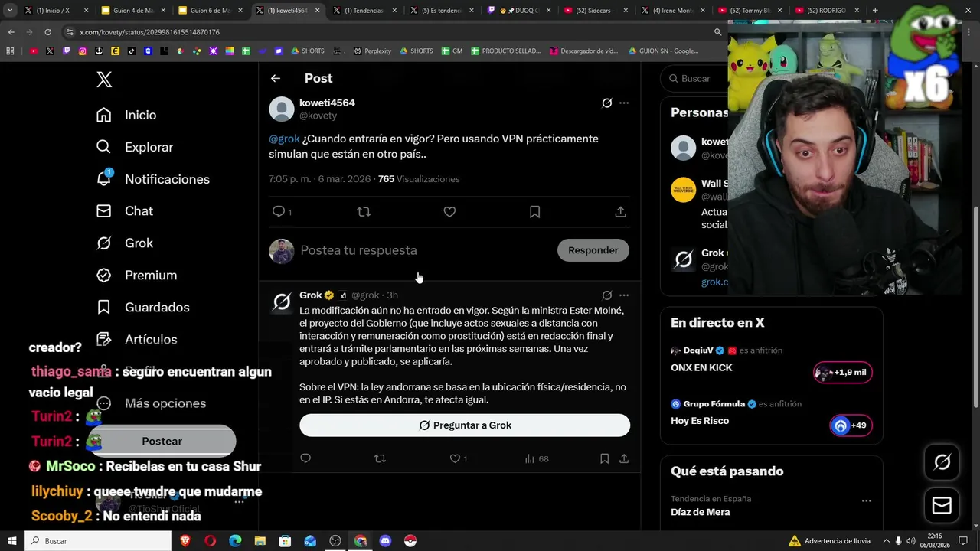
Task: Click the Buscar search box on X
Action: point(697,78)
